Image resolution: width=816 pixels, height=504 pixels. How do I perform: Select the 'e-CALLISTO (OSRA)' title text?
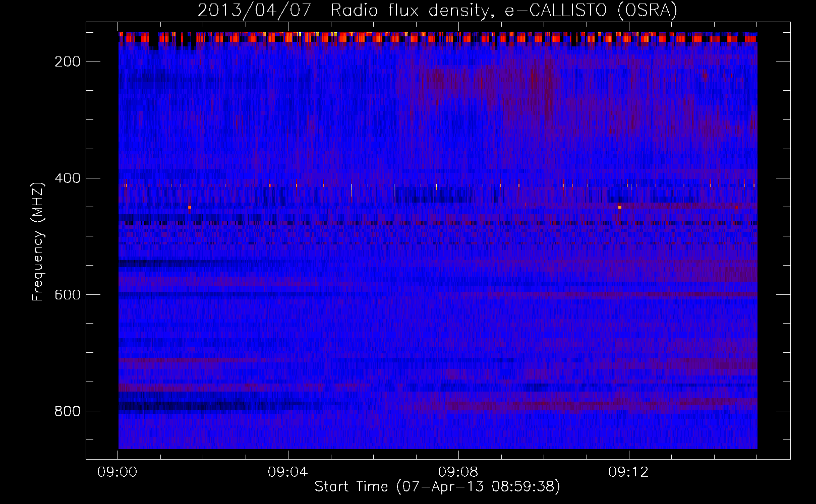point(591,10)
